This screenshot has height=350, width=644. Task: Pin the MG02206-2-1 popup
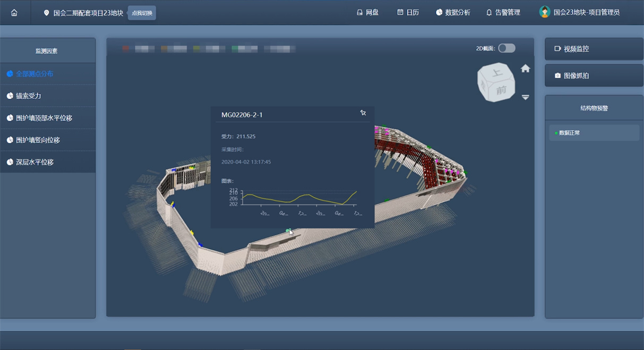(363, 113)
